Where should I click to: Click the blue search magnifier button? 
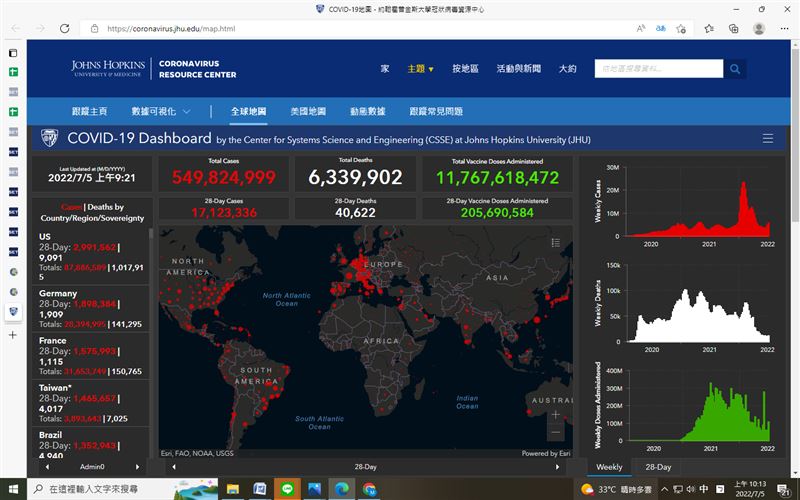coord(735,68)
